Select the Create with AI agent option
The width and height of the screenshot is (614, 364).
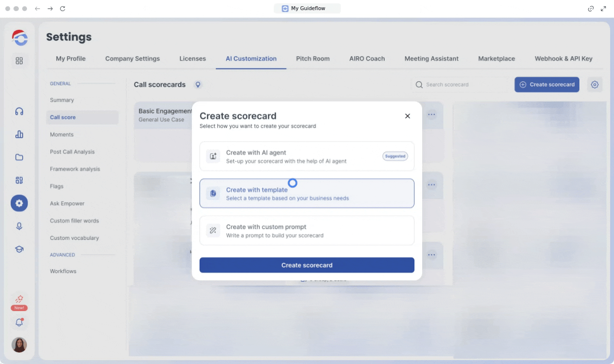307,156
